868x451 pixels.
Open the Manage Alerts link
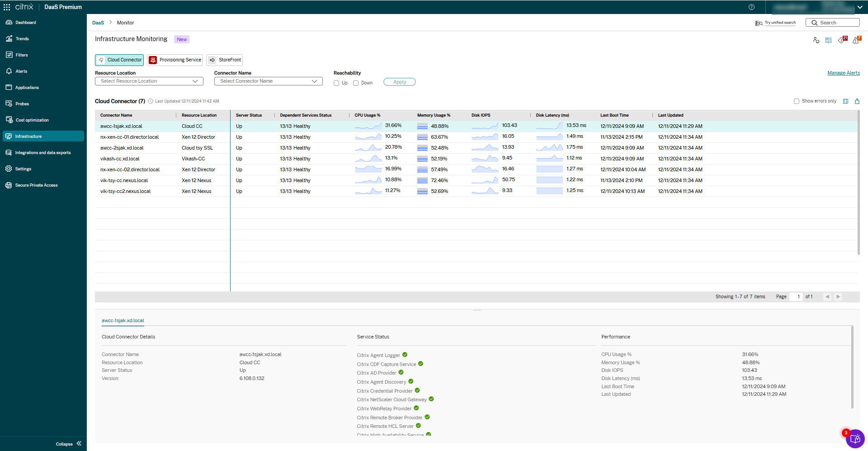844,73
